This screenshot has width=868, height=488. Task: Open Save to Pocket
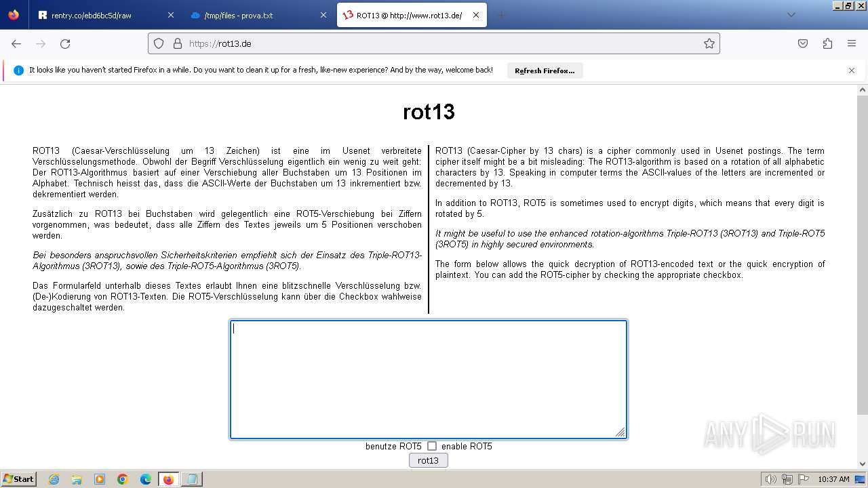click(803, 43)
